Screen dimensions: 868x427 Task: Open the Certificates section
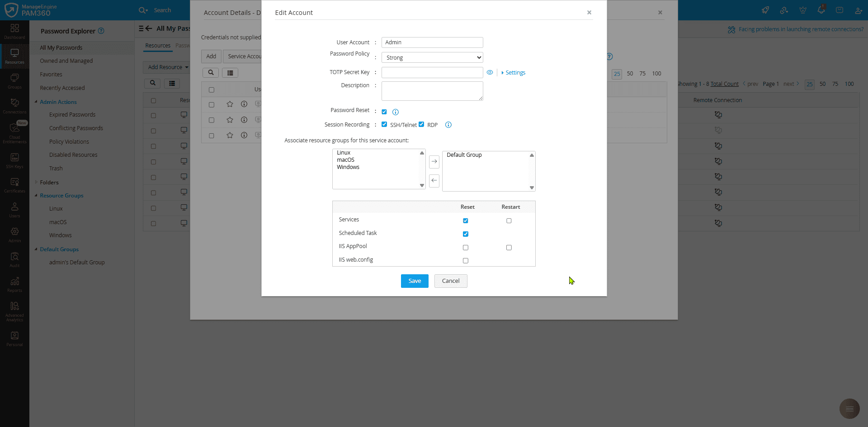[14, 184]
